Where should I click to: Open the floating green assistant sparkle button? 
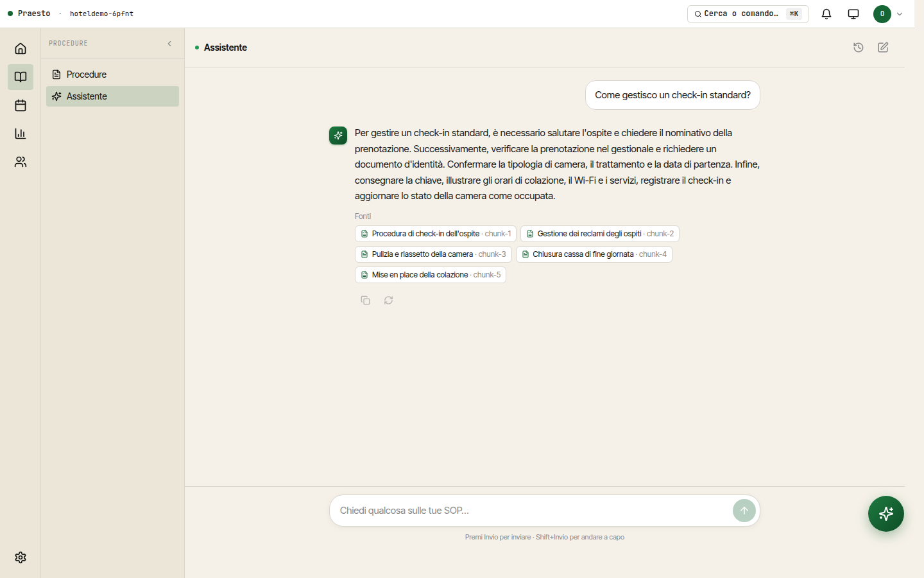click(886, 514)
